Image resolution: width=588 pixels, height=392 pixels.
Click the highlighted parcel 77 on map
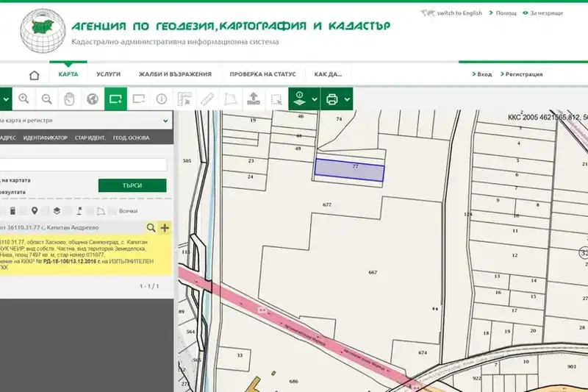pos(349,171)
